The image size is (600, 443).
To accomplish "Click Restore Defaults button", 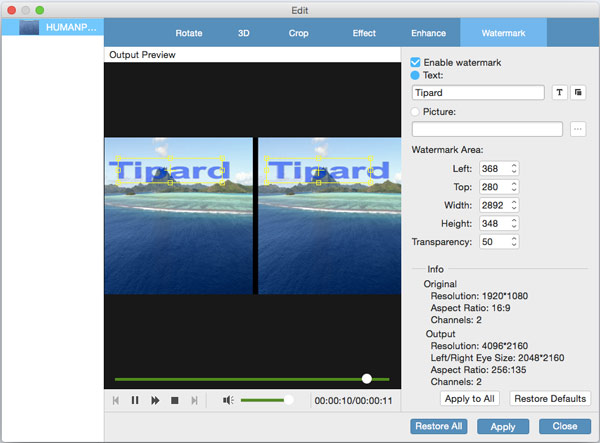I will click(550, 399).
